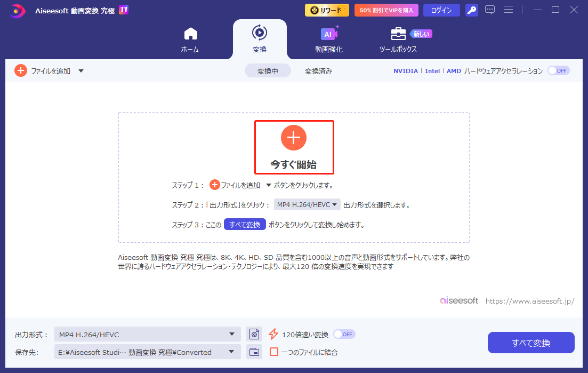The width and height of the screenshot is (588, 373).
Task: Open the hamburger menu icon
Action: tap(509, 10)
